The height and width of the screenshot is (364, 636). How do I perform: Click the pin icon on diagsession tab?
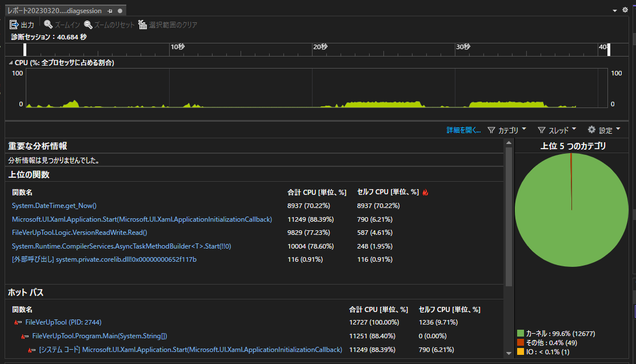click(x=110, y=11)
